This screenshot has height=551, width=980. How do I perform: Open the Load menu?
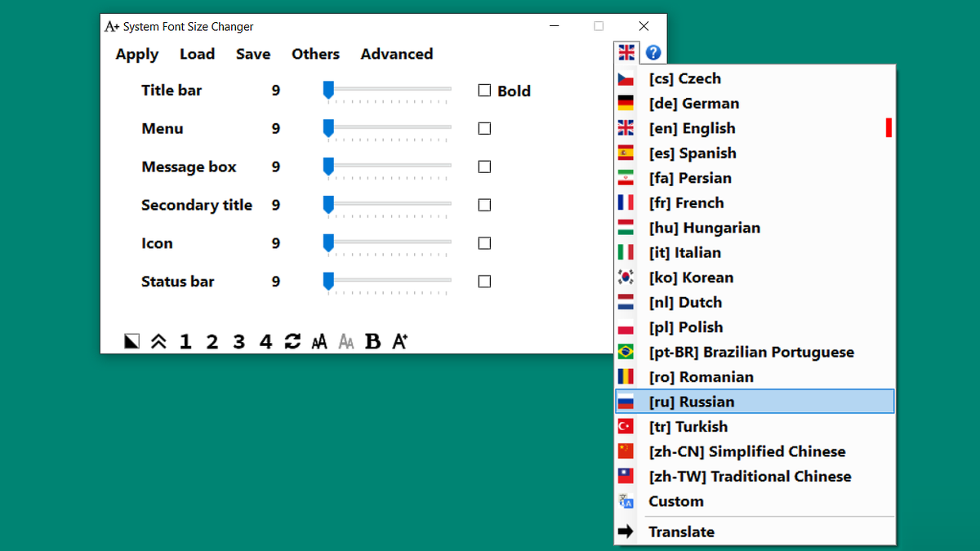coord(197,54)
